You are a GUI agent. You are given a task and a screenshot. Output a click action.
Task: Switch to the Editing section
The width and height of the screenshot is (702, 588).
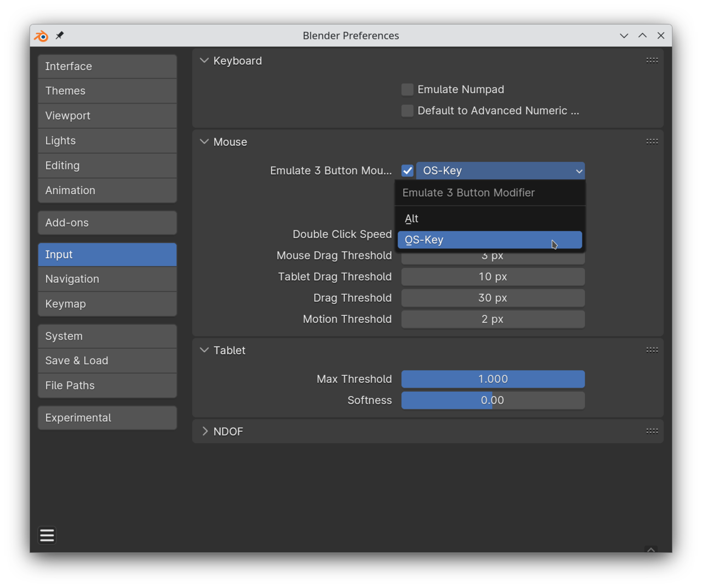click(x=107, y=166)
